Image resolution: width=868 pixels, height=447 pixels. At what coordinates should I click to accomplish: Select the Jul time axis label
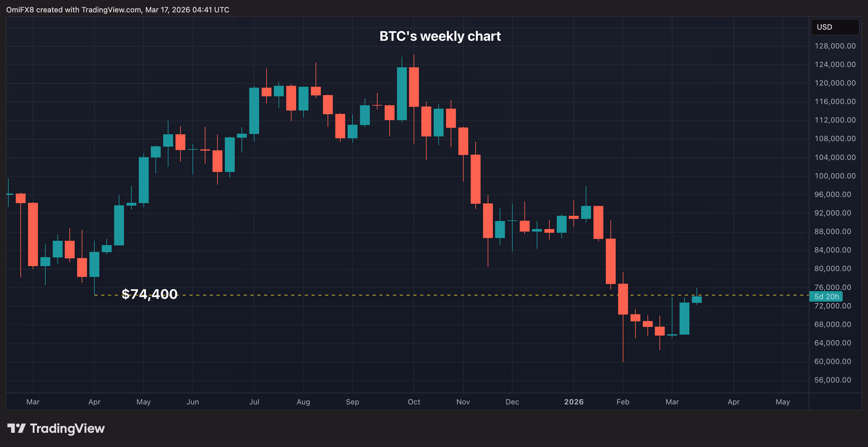254,402
